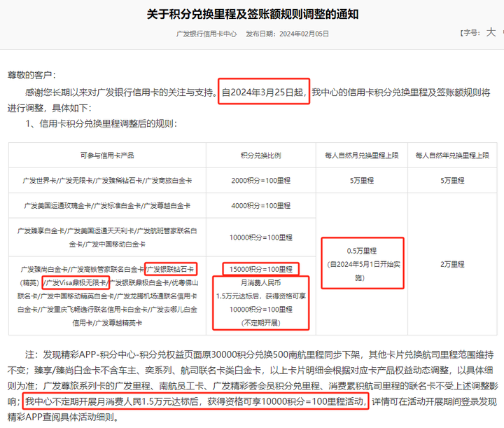Select the large font size option 大
This screenshot has height=428, width=504.
click(x=491, y=32)
